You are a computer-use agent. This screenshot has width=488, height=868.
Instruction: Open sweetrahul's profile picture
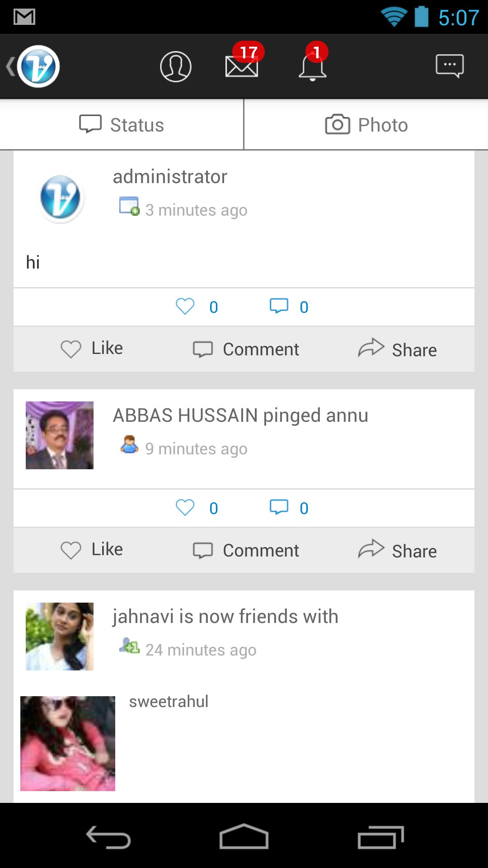point(68,743)
